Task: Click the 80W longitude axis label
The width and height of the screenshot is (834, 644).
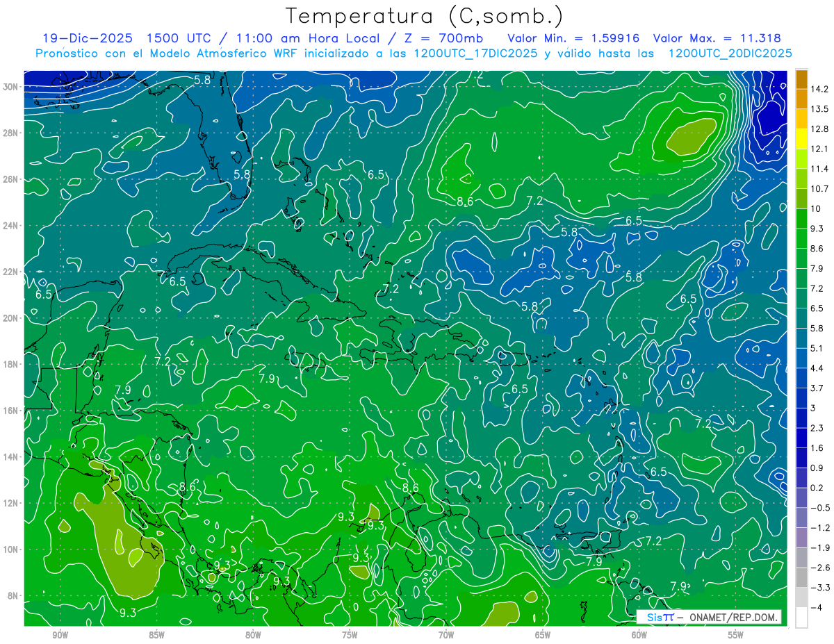Action: tap(253, 635)
